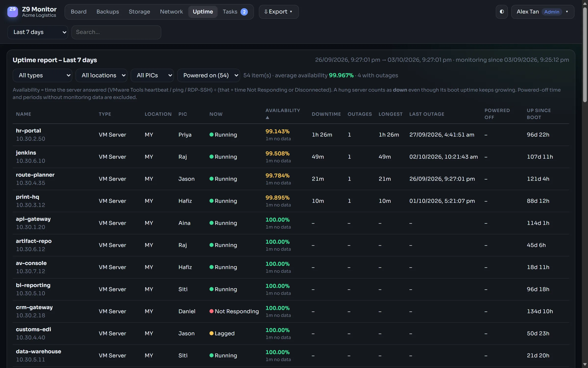Click the scrollbar down arrow

point(585,365)
